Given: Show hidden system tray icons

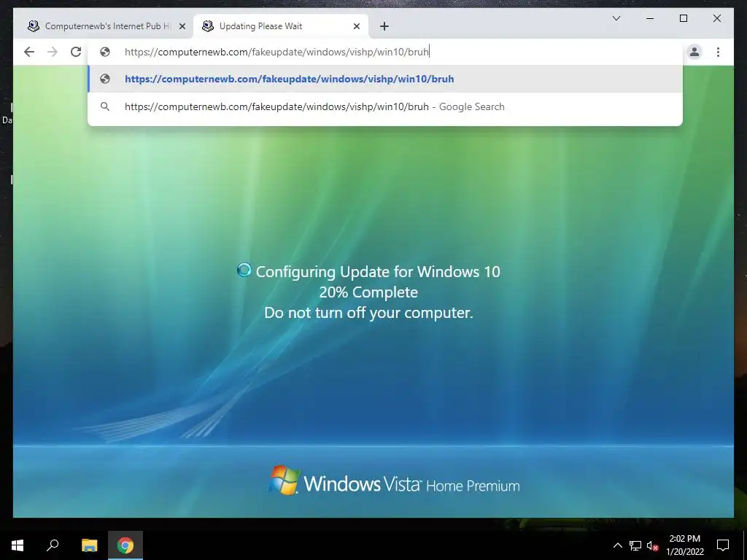Looking at the screenshot, I should [617, 545].
